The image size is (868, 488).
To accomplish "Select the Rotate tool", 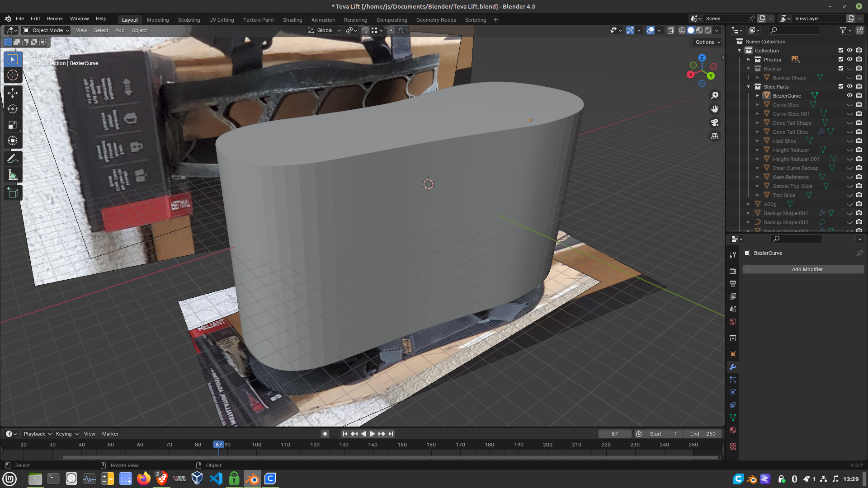I will (13, 109).
